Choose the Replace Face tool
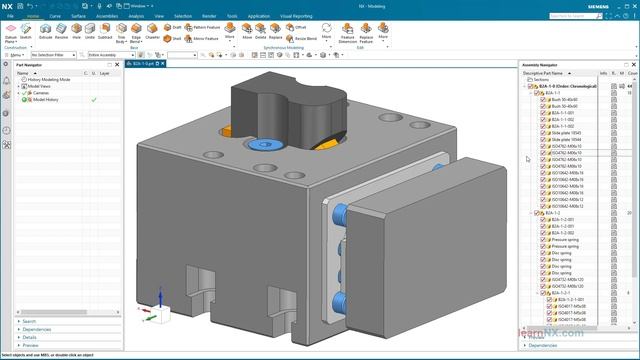 click(x=275, y=31)
